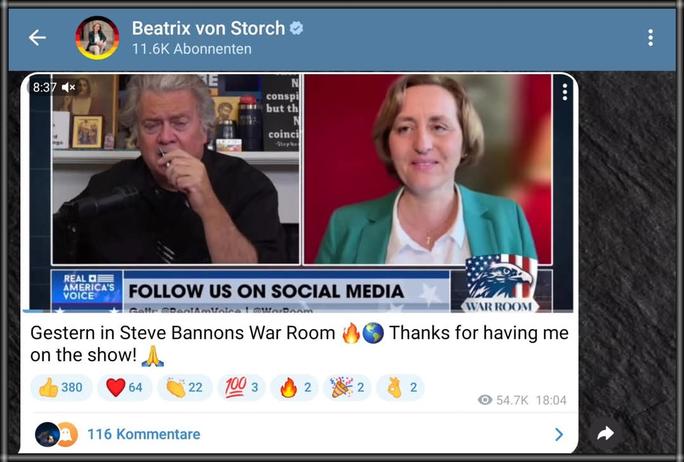This screenshot has width=684, height=462.
Task: Tap the OK hand reaction
Action: pyautogui.click(x=400, y=387)
